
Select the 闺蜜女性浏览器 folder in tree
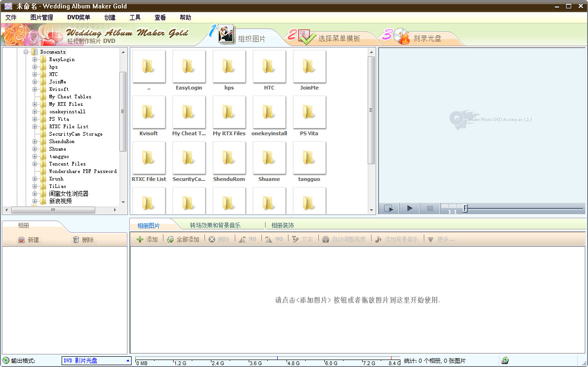69,194
